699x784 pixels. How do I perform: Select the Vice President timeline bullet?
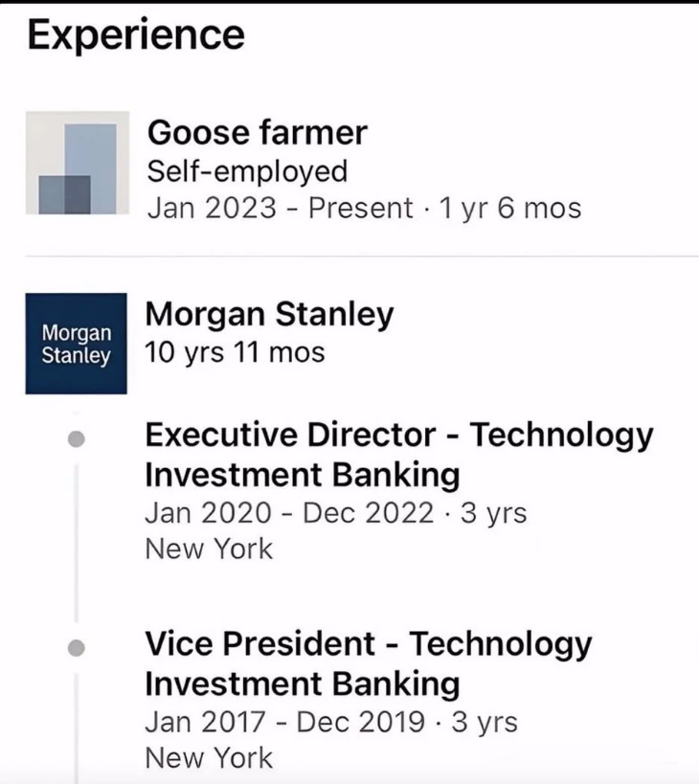tap(76, 648)
